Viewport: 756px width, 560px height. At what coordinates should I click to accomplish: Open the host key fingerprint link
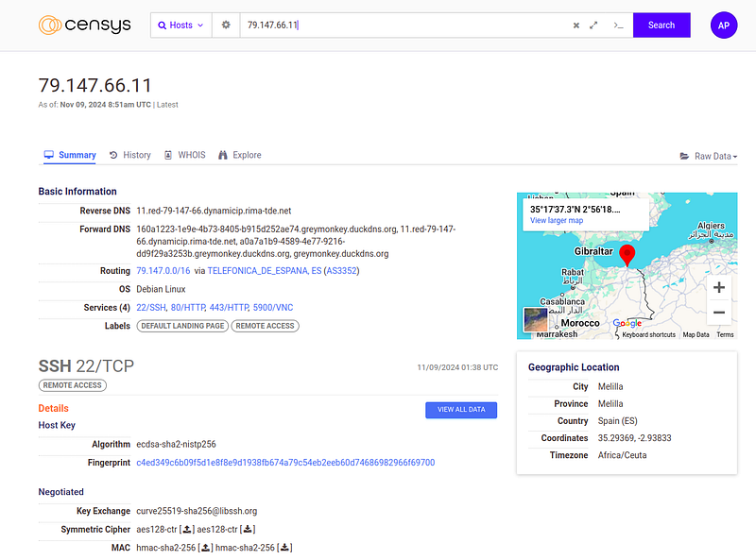tap(285, 463)
